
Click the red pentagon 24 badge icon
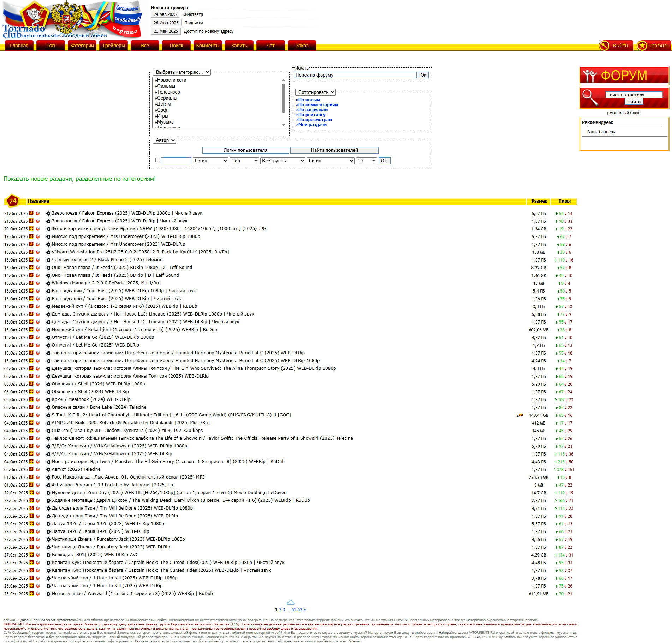13,201
